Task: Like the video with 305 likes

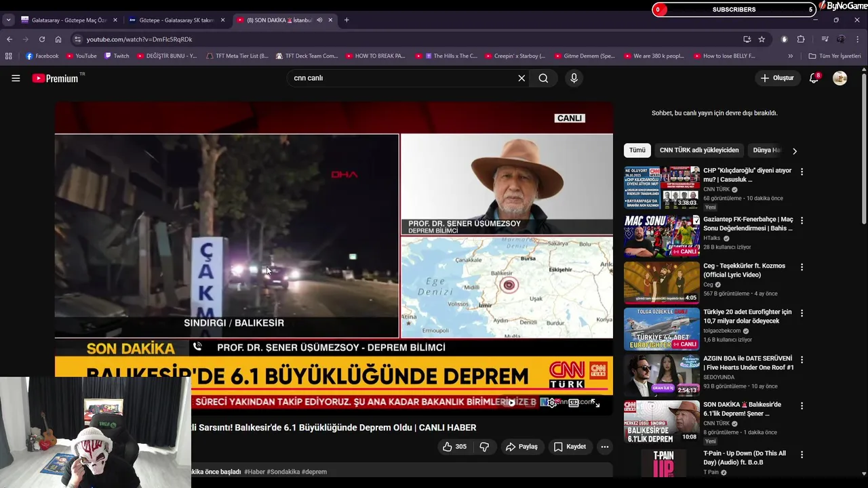Action: tap(454, 447)
